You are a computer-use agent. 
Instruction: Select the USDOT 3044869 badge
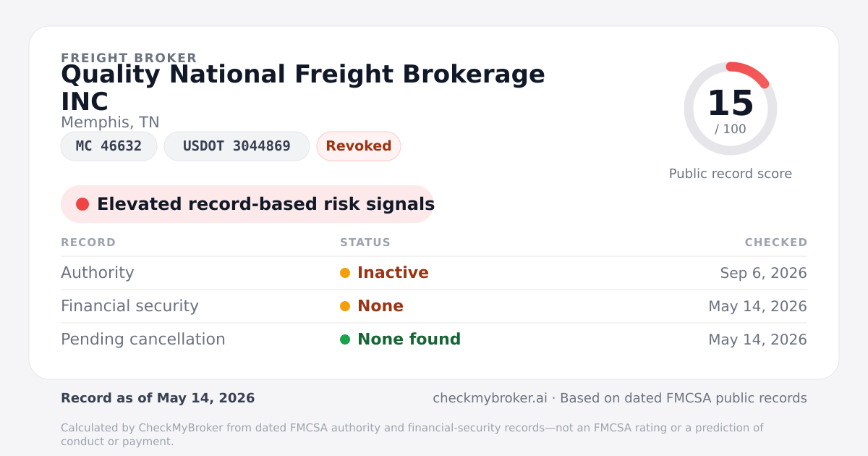click(237, 146)
